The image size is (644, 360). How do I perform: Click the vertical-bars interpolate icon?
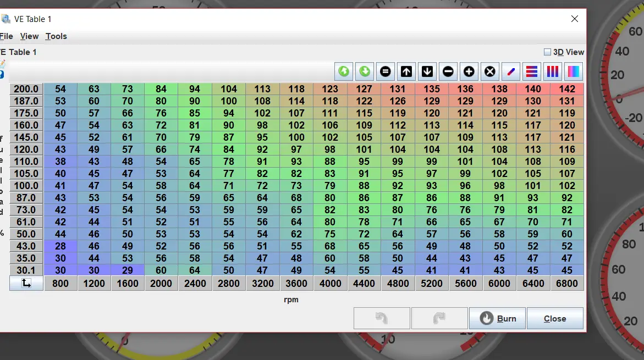pos(553,71)
